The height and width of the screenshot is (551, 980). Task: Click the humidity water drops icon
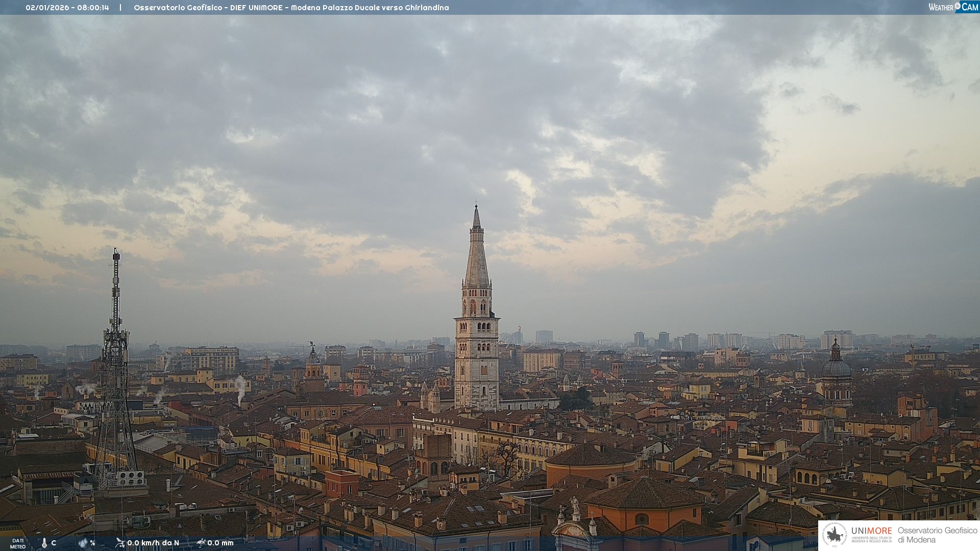[x=83, y=543]
